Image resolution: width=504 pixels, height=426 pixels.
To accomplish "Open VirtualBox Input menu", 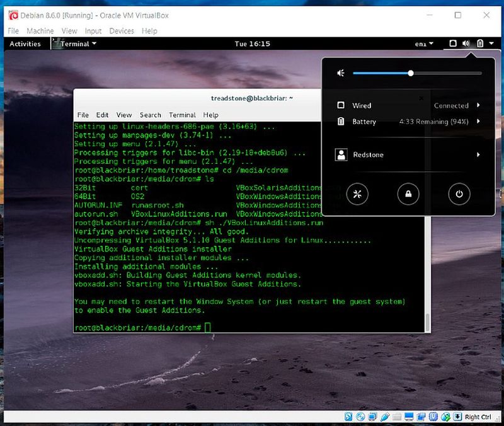I will (93, 31).
